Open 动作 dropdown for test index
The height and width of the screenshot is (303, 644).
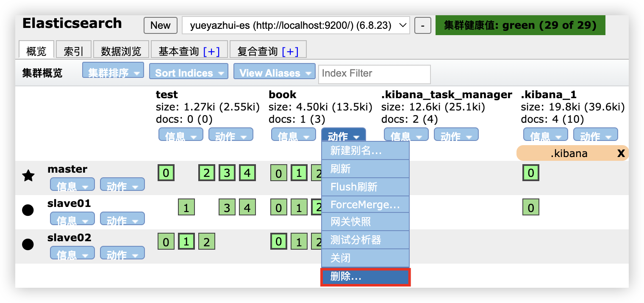pyautogui.click(x=231, y=135)
